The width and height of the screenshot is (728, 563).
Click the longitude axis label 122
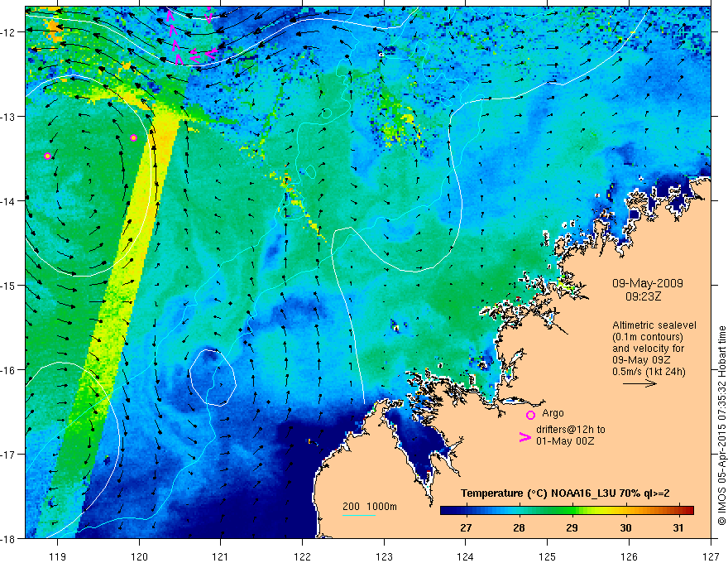coord(302,556)
